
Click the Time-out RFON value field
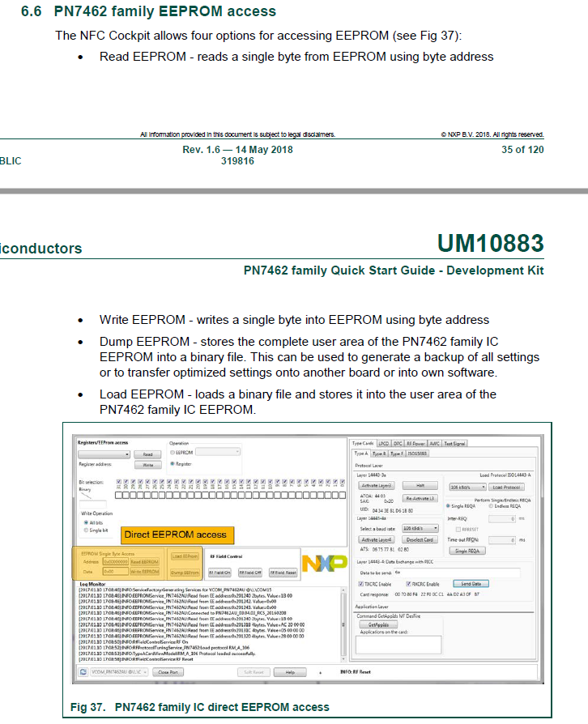(502, 540)
